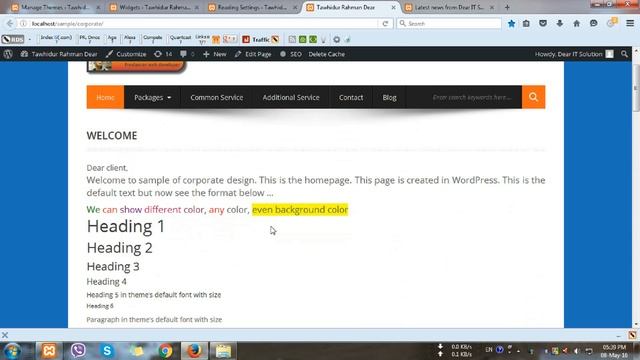Click the browser back arrow button
This screenshot has width=640, height=360.
pos(10,24)
